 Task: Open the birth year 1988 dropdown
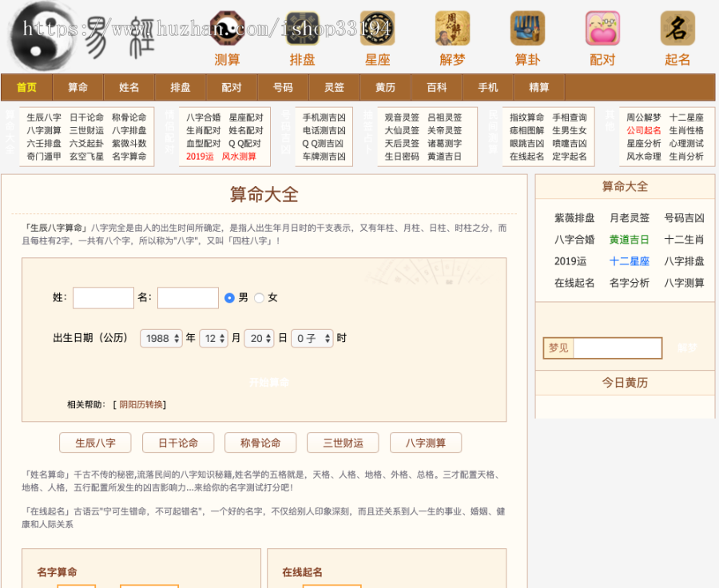click(x=161, y=338)
